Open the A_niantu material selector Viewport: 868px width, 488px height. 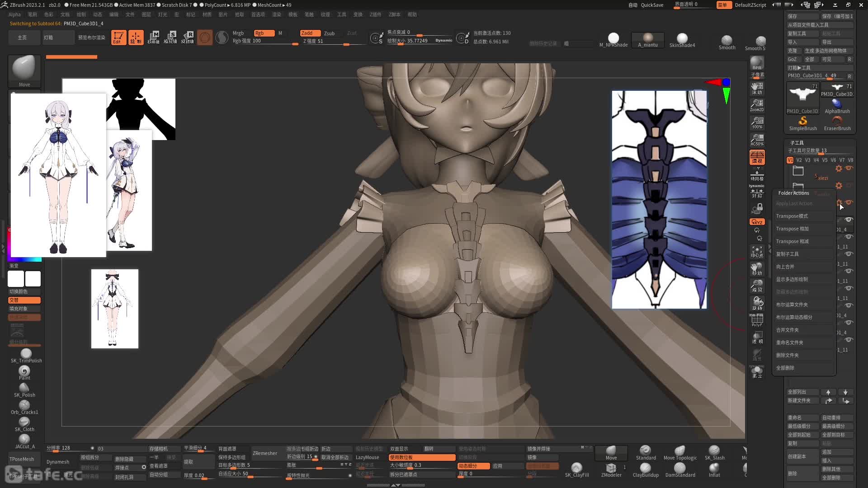[648, 40]
